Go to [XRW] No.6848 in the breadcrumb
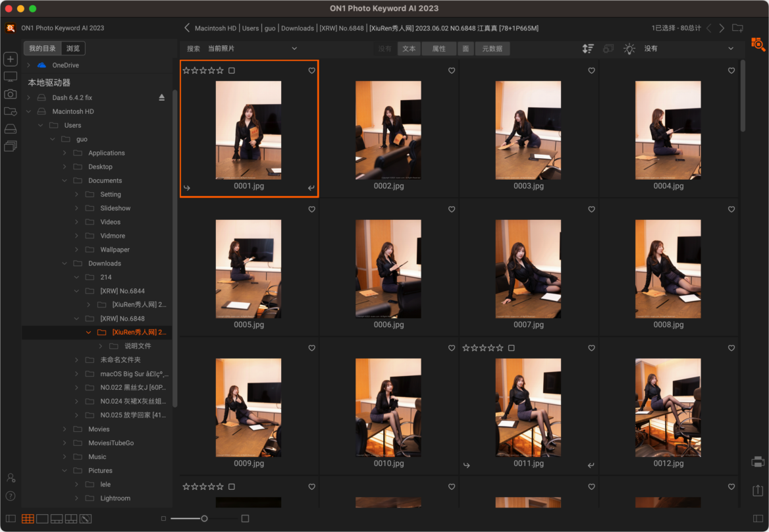This screenshot has width=769, height=532. tap(342, 28)
